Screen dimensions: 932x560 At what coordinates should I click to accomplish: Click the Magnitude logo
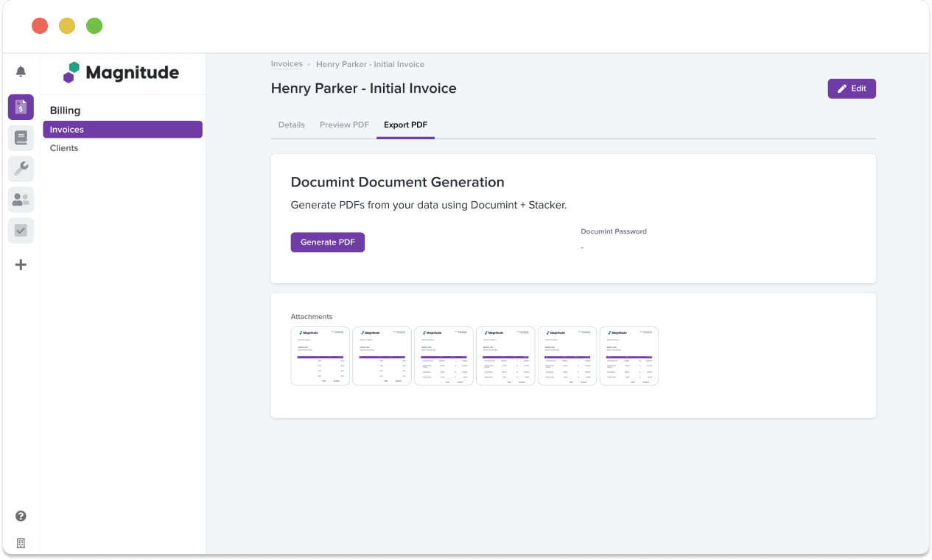tap(122, 72)
